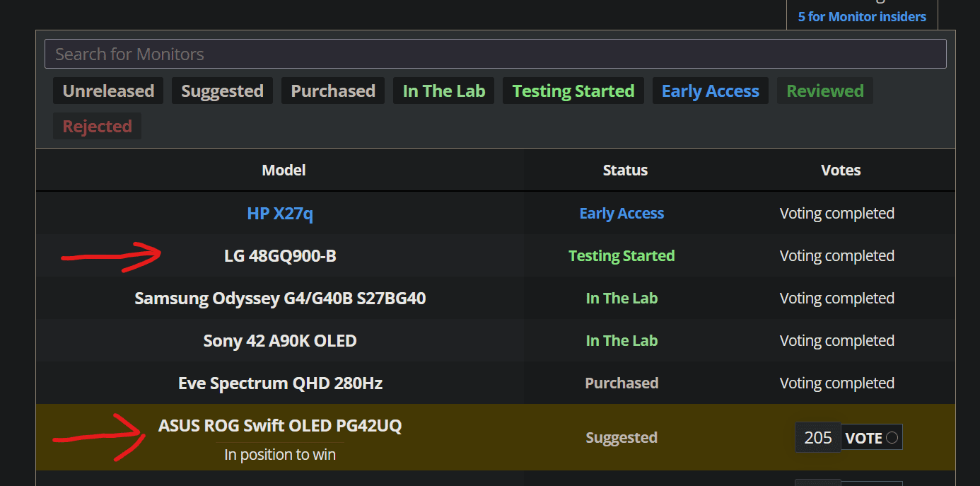Viewport: 980px width, 486px height.
Task: Open the HP X27q link
Action: pos(280,213)
